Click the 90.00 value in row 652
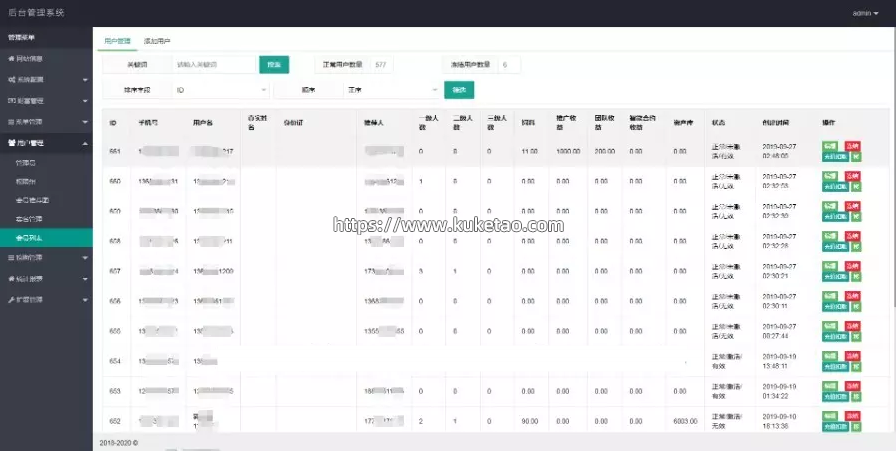 click(530, 421)
